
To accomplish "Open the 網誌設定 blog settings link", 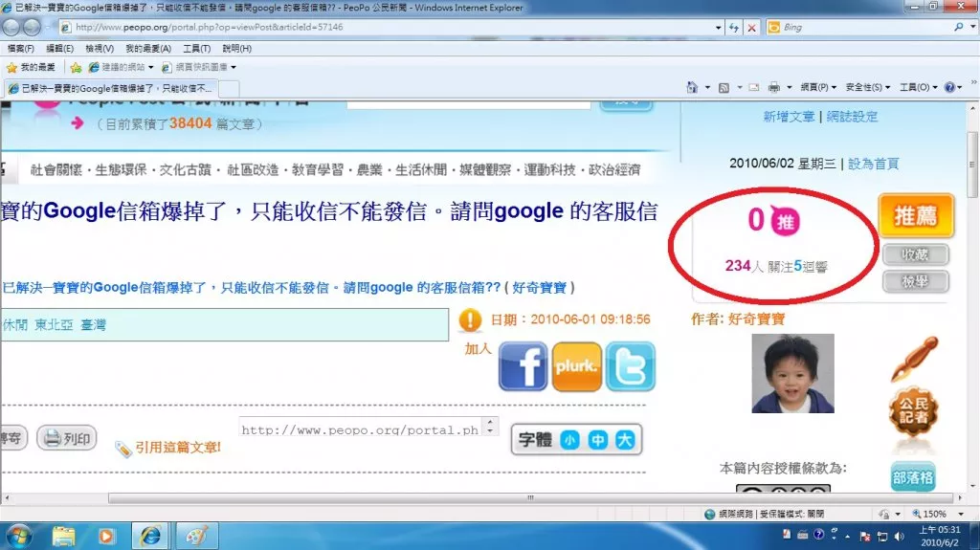I will 852,117.
